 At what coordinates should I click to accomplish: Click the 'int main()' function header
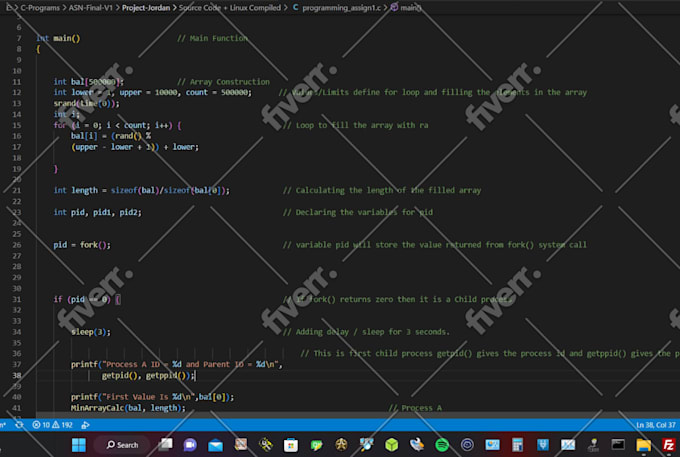tap(58, 38)
